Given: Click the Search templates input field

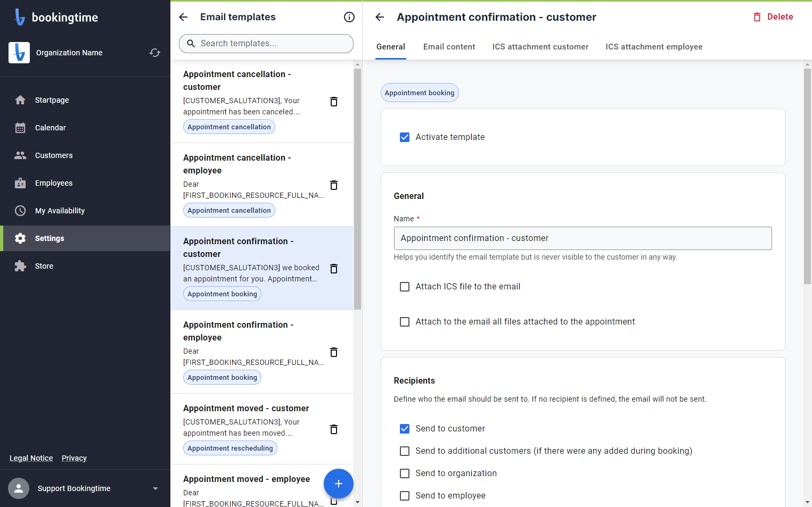Looking at the screenshot, I should coord(266,44).
